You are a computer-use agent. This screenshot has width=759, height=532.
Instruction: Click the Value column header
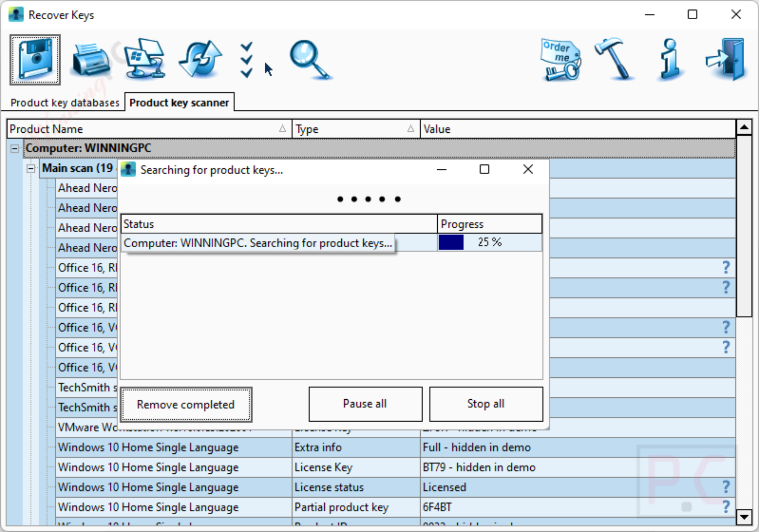tap(578, 129)
